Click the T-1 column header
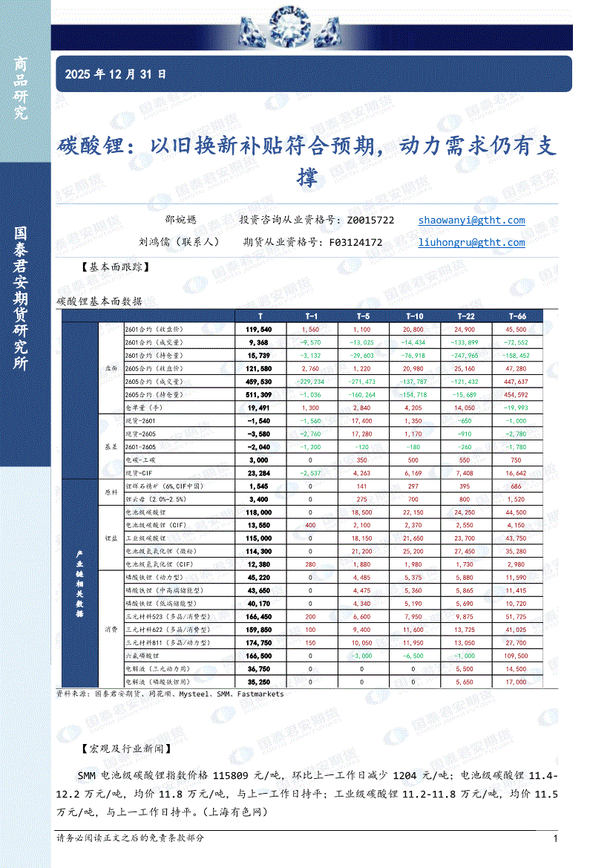 pyautogui.click(x=312, y=316)
